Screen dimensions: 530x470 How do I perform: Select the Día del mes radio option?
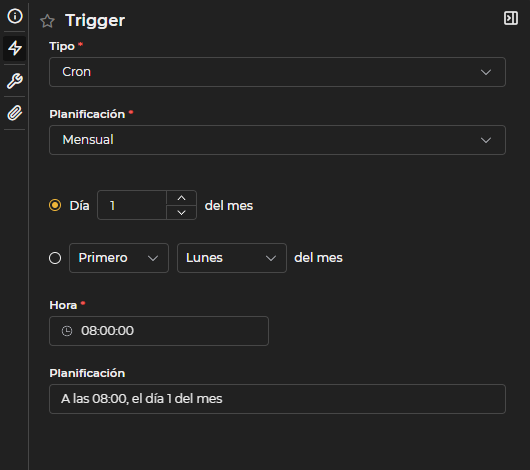(x=55, y=205)
